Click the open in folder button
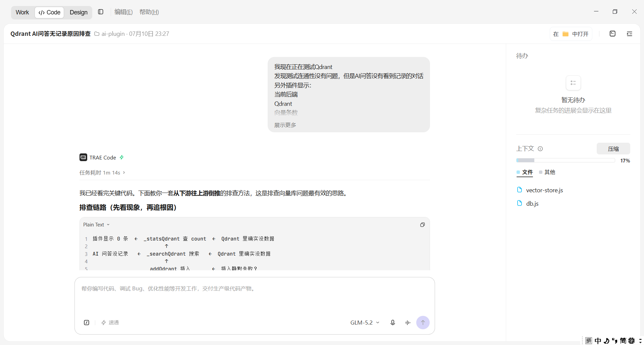Screen dimensions: 644x345 (x=571, y=34)
